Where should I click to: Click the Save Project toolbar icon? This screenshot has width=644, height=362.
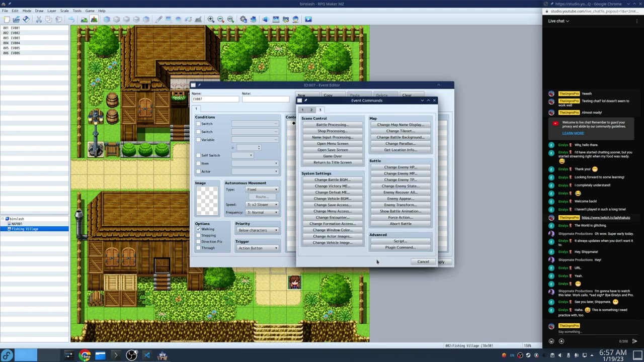pos(26,19)
